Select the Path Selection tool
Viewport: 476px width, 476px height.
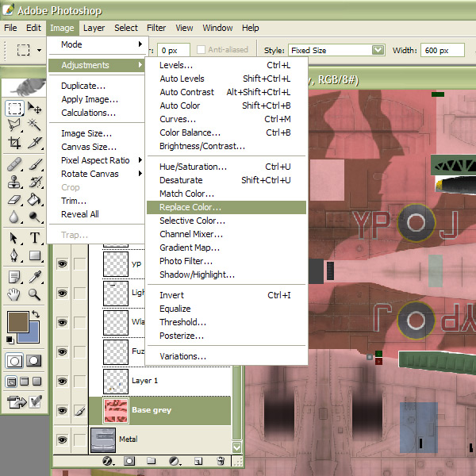click(x=14, y=238)
